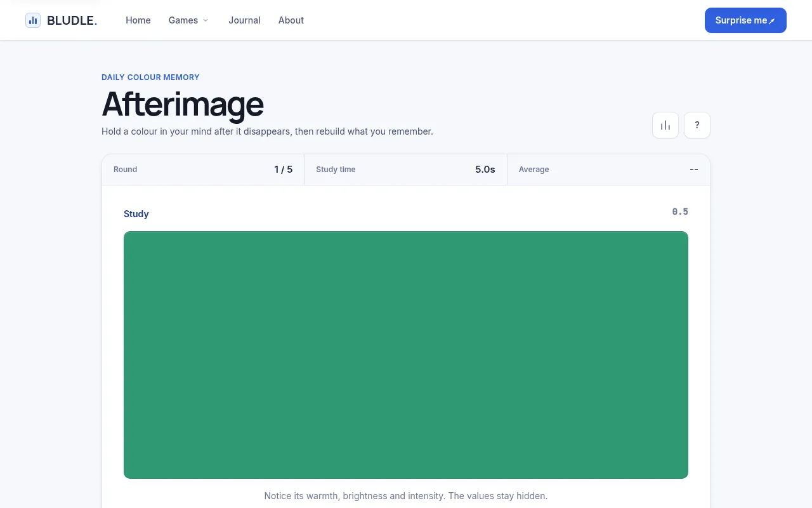Click the Round stat label
The image size is (812, 508).
point(125,170)
